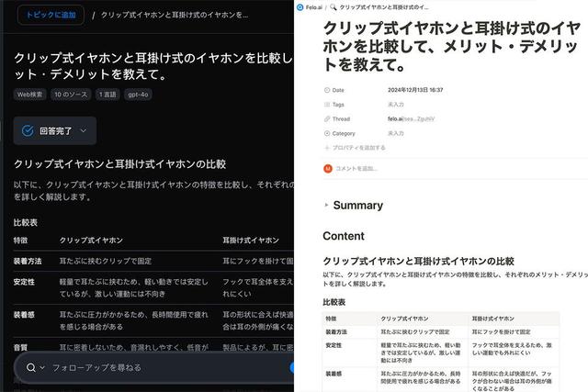Open the Felo.ai breadcrumb link
588x392 pixels.
coord(315,6)
